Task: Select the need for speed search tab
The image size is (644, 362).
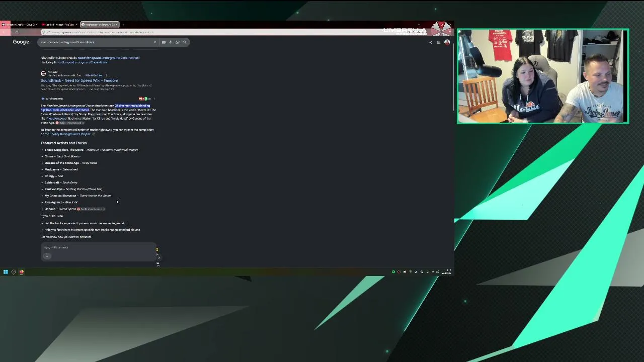Action: click(99, 25)
